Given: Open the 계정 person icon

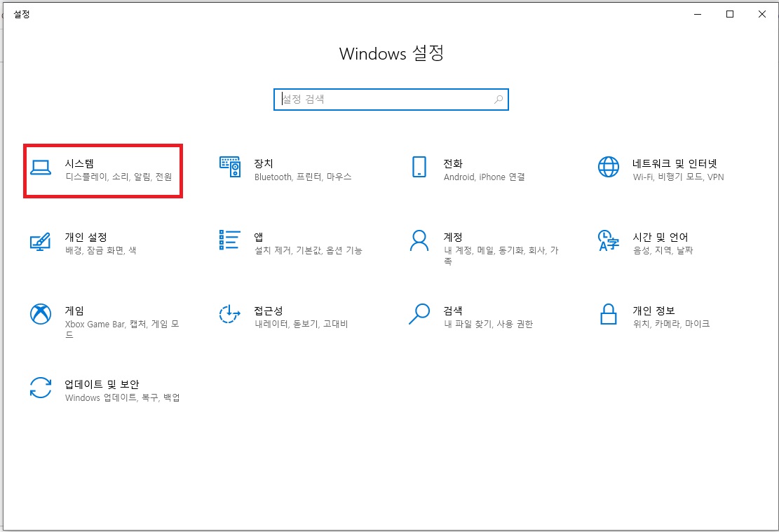Looking at the screenshot, I should pos(419,240).
